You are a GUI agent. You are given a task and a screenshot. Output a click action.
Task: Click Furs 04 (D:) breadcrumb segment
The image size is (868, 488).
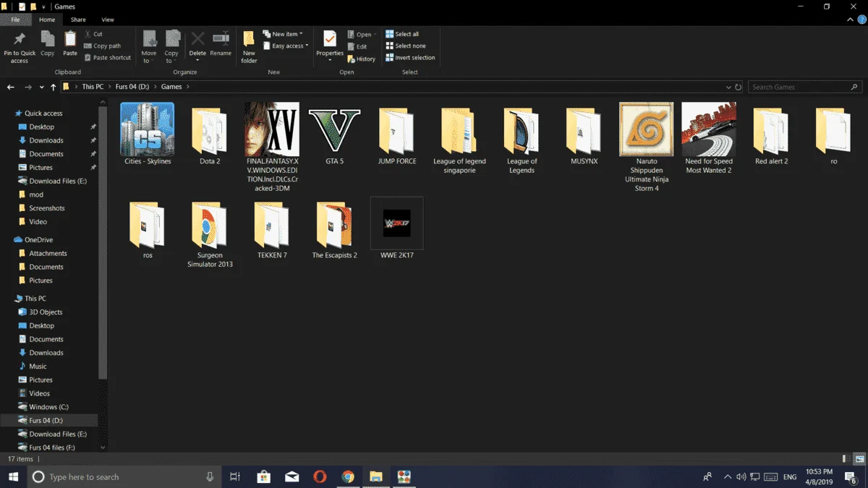pos(134,87)
